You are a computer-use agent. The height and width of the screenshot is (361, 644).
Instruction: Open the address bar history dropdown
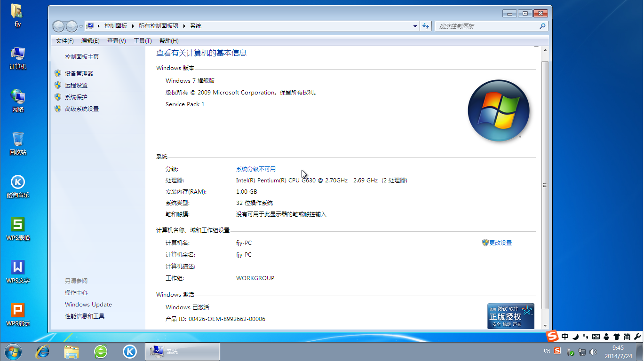(415, 26)
